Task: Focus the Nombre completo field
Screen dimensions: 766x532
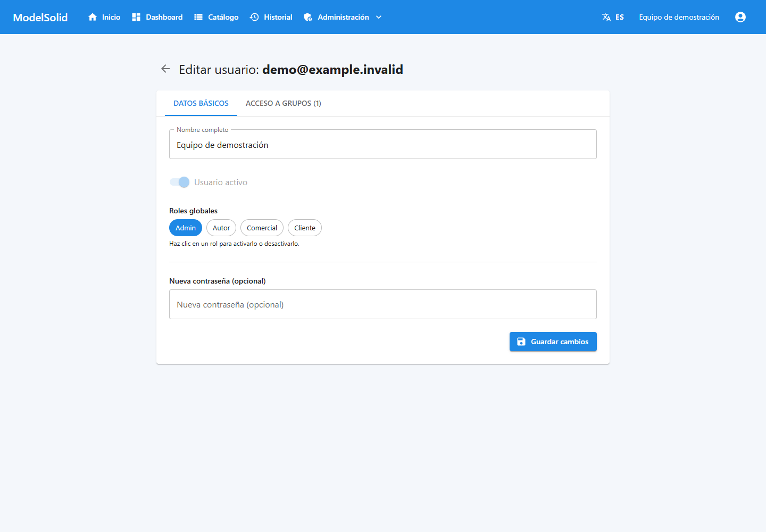Action: pos(383,144)
